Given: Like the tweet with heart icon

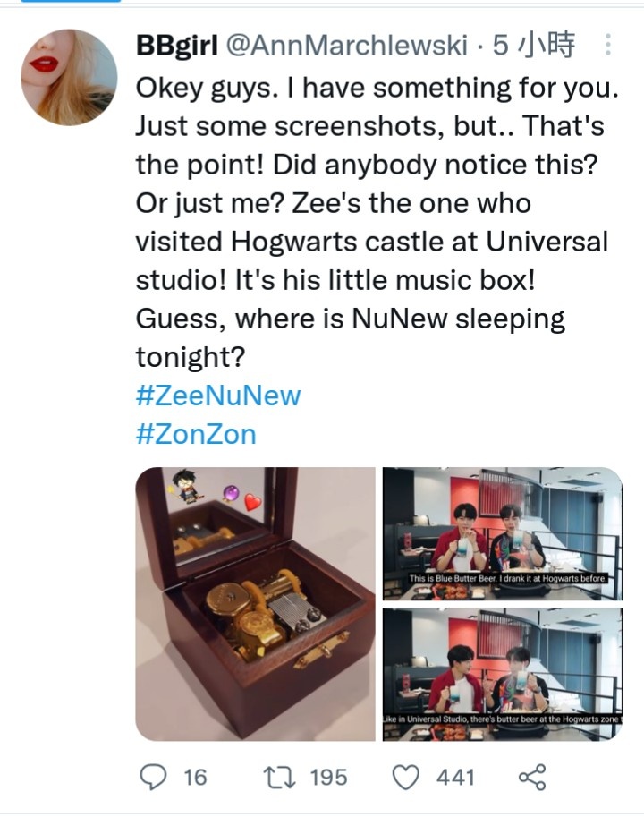Looking at the screenshot, I should [405, 778].
